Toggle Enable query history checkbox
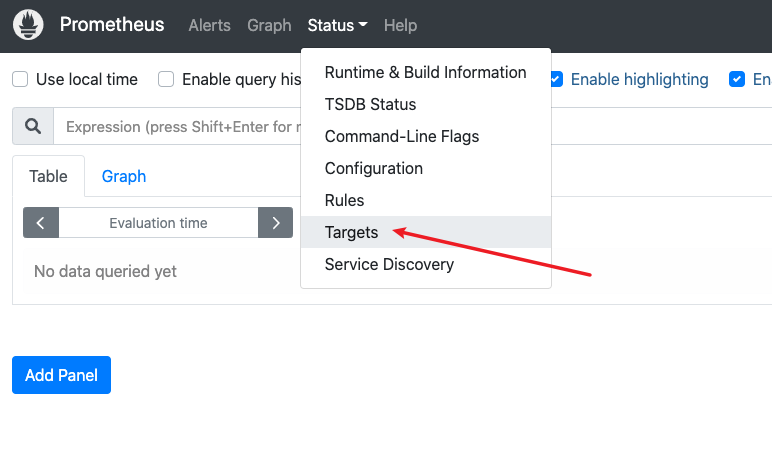 coord(166,79)
